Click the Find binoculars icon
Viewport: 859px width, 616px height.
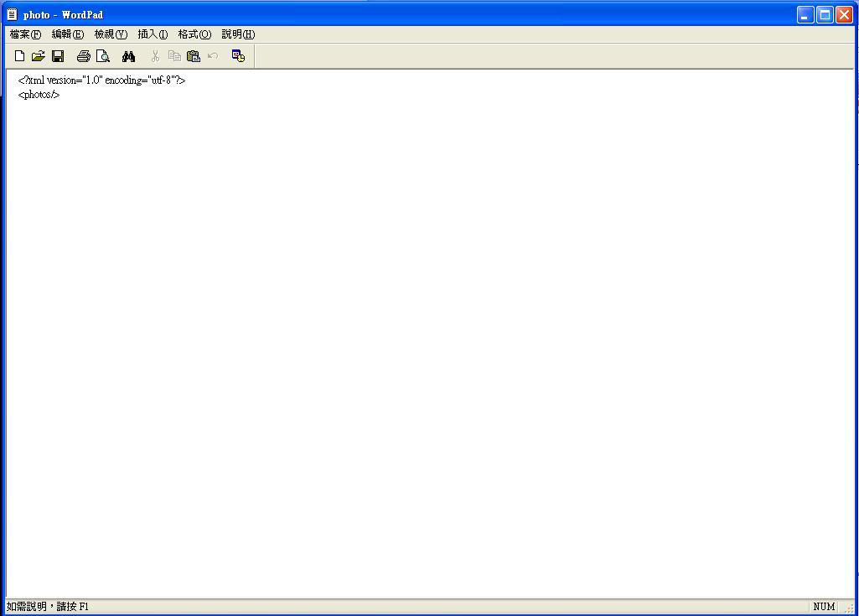pyautogui.click(x=129, y=56)
